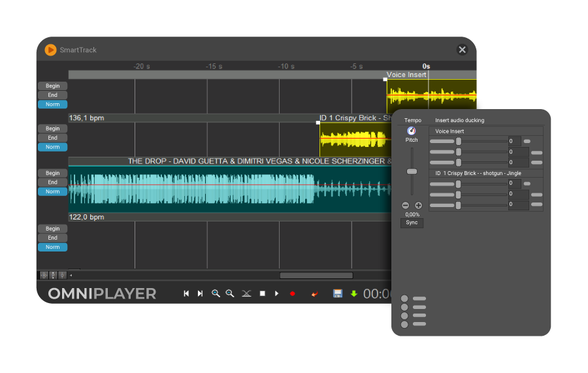Toggle Norm on the 136,1 bpm track
This screenshot has height=373, width=588.
(x=52, y=147)
